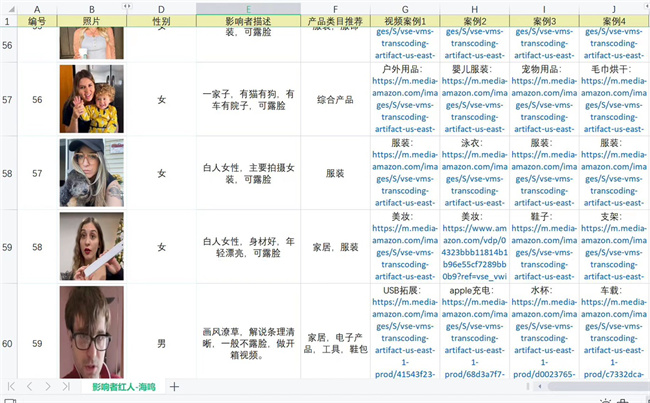Viewport: 650px width, 403px height.
Task: Select row 58 header
Action: (x=8, y=173)
